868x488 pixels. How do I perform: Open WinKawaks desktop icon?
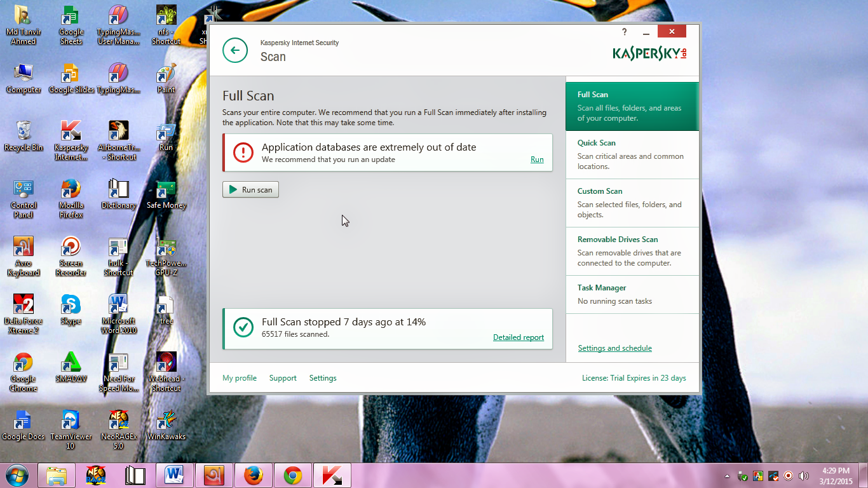tap(166, 426)
